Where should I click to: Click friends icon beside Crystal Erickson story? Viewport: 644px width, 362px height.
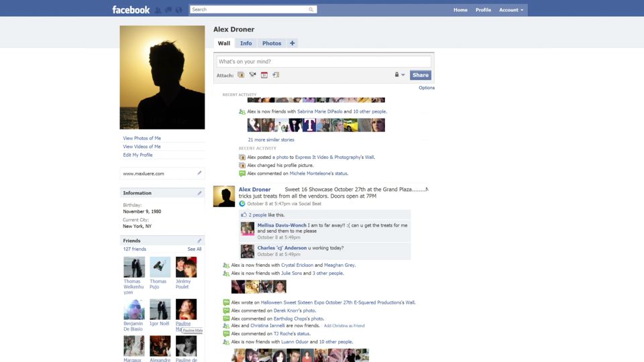tap(226, 265)
